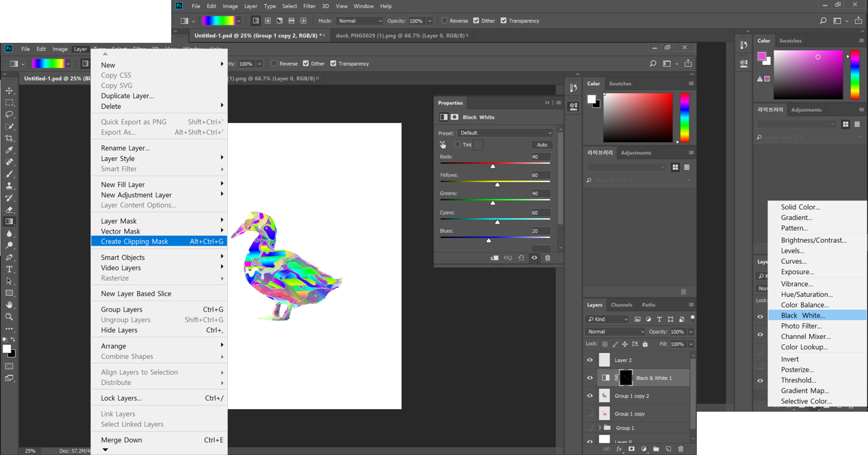Click the fx layer style icon
Viewport: 868px width, 455px height.
[x=619, y=449]
